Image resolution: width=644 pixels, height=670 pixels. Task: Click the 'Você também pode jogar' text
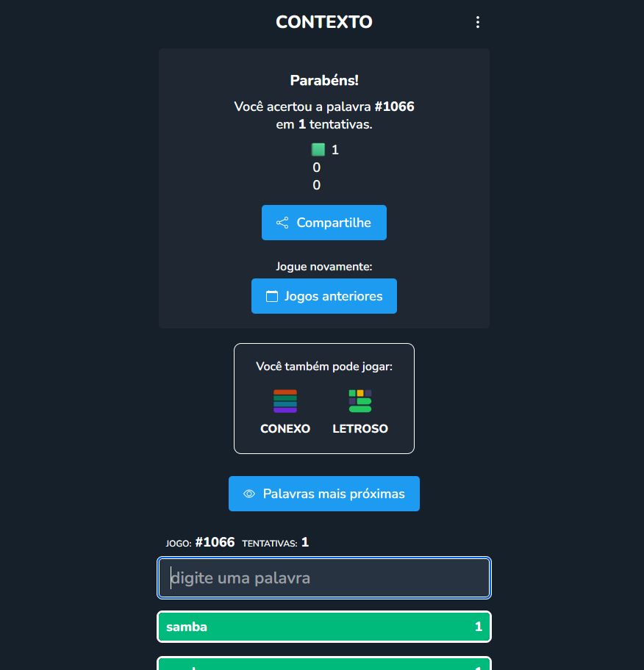(324, 366)
